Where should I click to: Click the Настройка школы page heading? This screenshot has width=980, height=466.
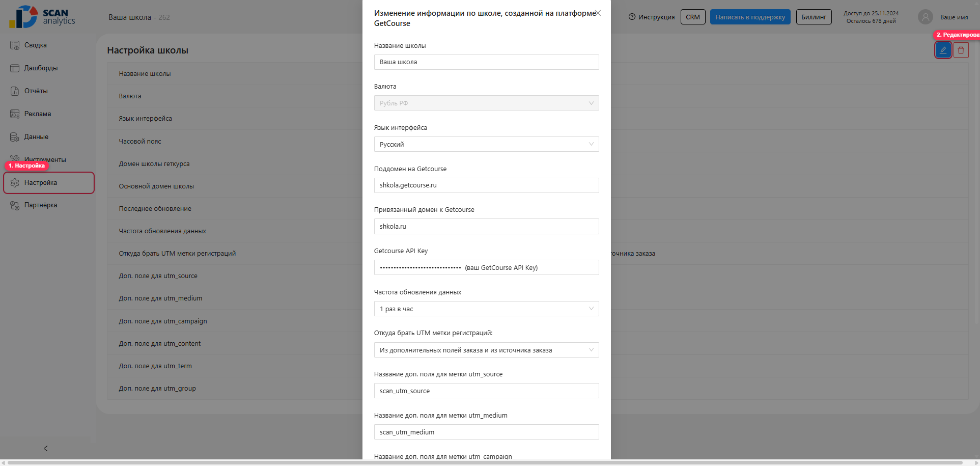148,50
